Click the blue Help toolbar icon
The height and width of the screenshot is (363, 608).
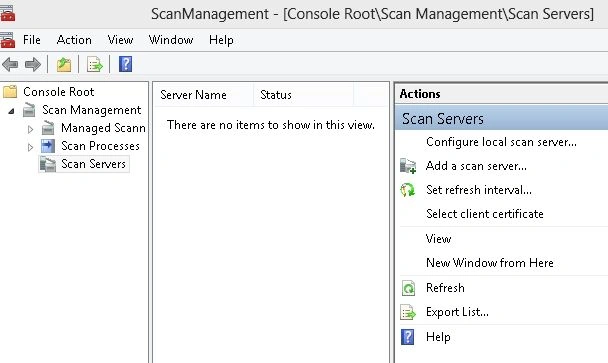[x=125, y=64]
